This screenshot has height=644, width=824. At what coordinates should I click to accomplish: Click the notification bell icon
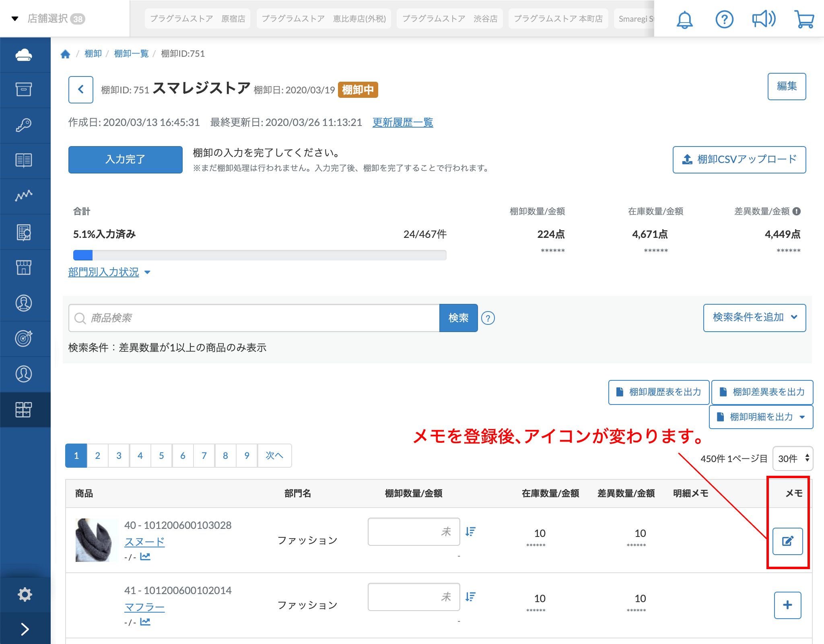tap(684, 19)
